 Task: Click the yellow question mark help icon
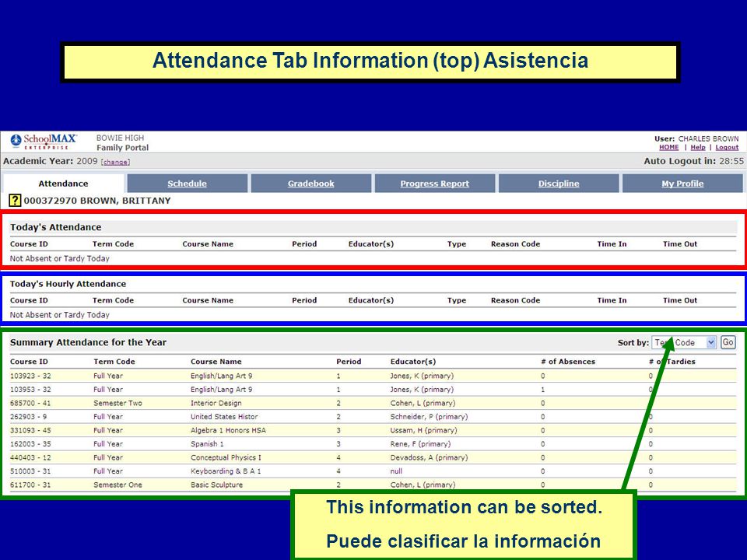(15, 201)
